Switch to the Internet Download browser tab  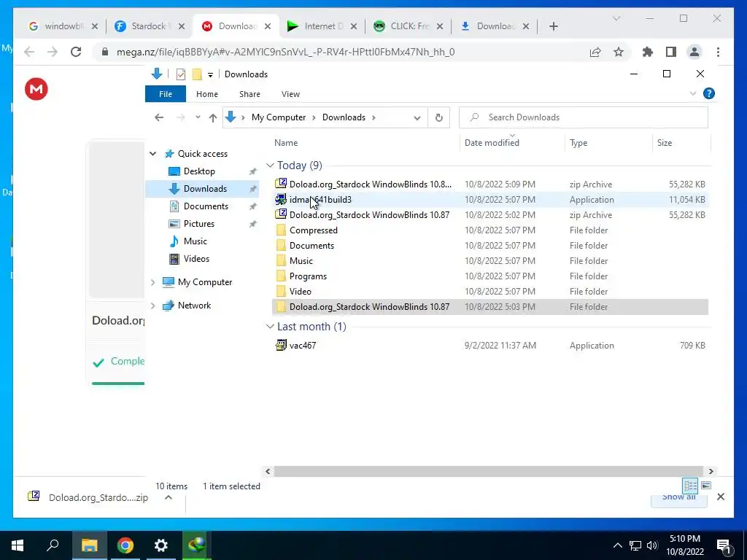pos(320,26)
